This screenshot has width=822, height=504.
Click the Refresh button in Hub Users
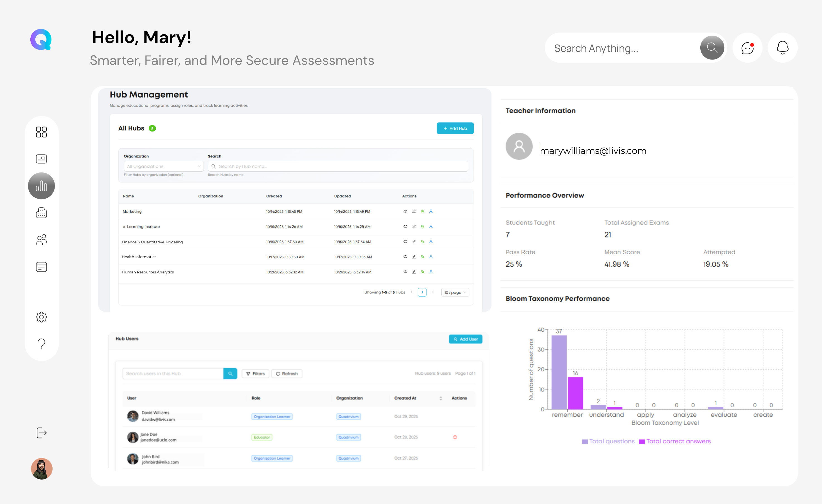(x=287, y=374)
